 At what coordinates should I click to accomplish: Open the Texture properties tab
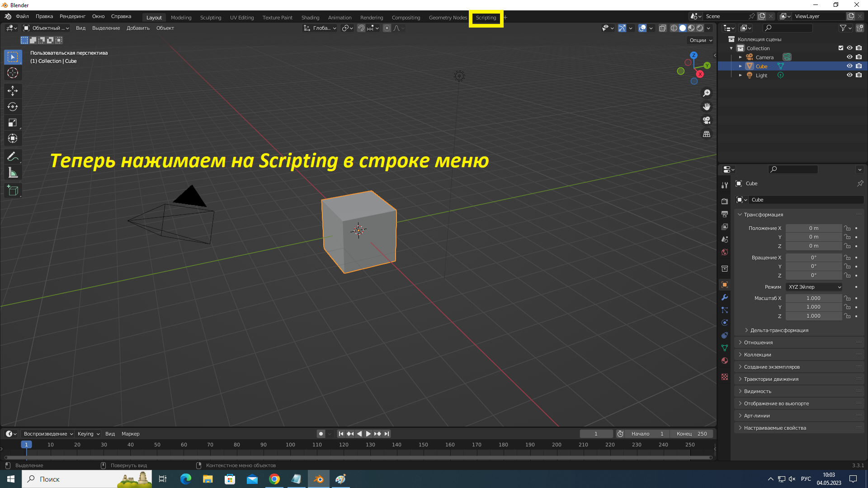(x=725, y=377)
